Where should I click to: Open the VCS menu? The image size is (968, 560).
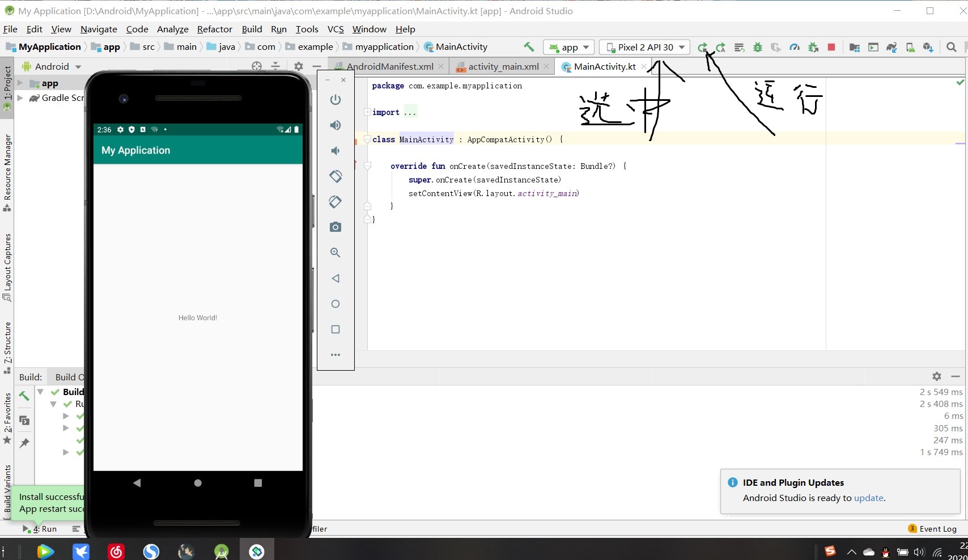click(336, 29)
